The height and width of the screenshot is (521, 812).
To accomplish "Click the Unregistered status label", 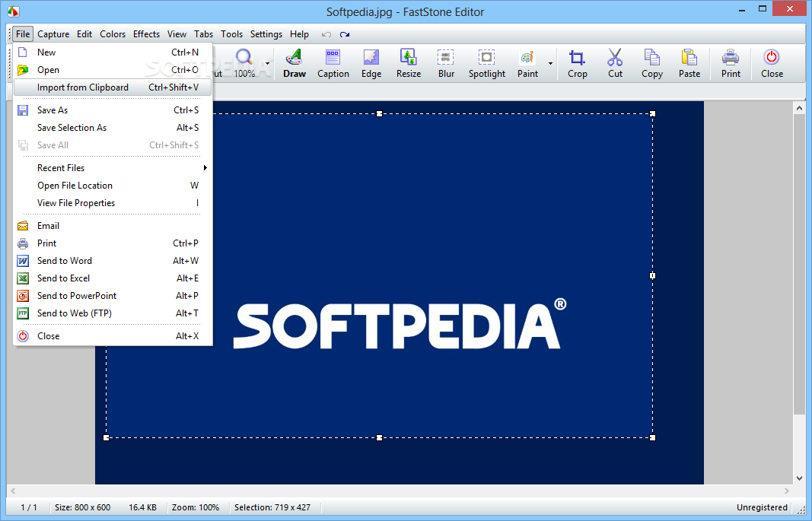I will (x=762, y=507).
